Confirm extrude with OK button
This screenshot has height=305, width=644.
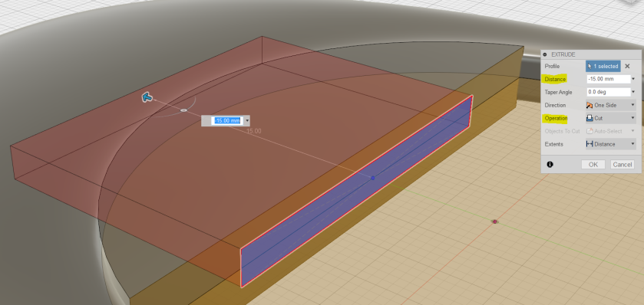click(593, 165)
